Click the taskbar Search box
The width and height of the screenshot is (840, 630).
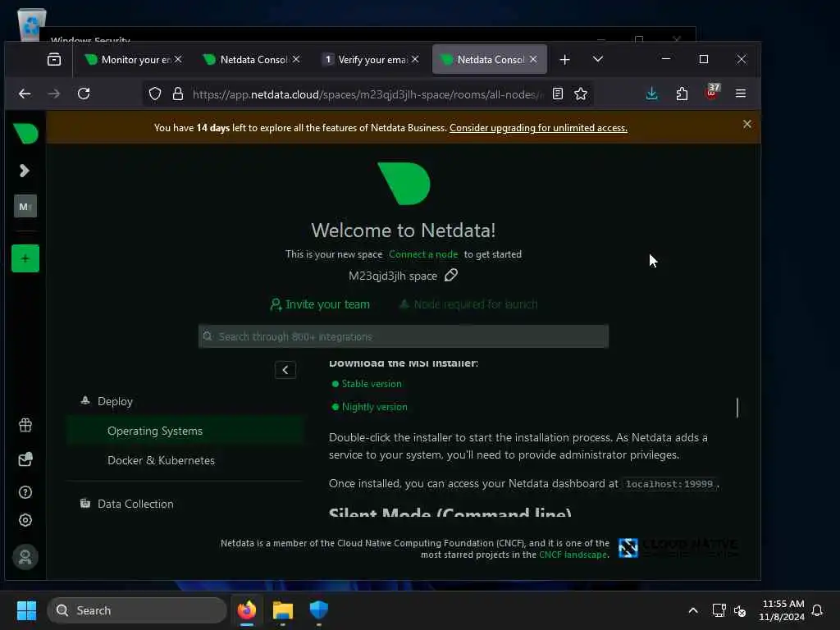(137, 610)
